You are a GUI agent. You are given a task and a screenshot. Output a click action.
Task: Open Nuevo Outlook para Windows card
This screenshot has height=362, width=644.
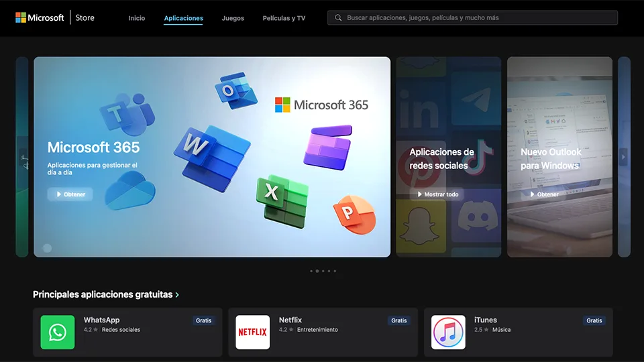(559, 157)
